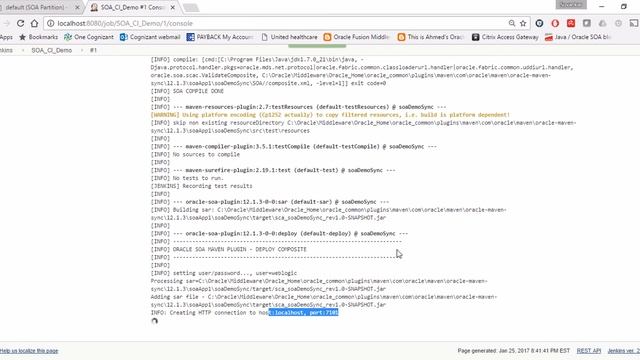Open the REST API link
Viewport: 640px width, 360px height.
(x=589, y=351)
